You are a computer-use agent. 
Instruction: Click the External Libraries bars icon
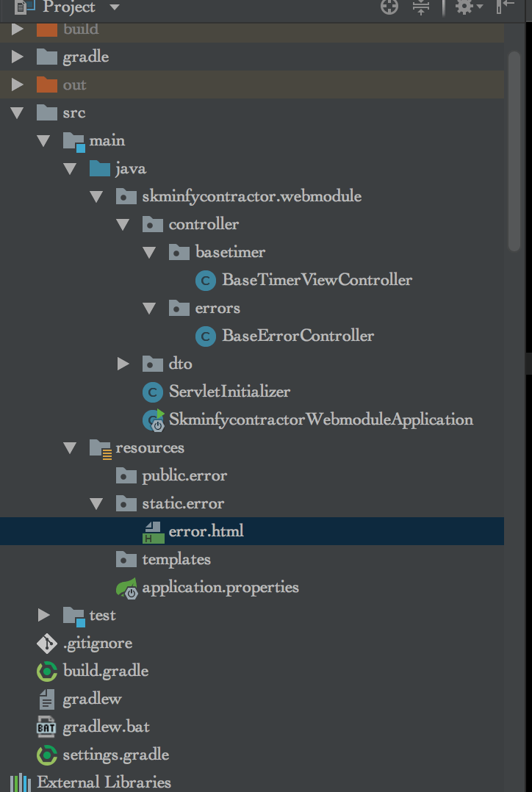pos(20,782)
